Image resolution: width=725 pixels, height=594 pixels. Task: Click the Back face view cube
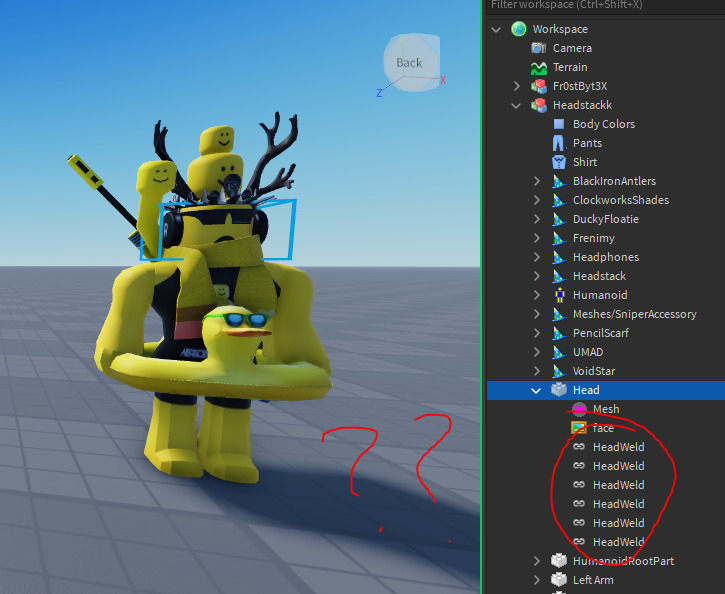pyautogui.click(x=412, y=62)
